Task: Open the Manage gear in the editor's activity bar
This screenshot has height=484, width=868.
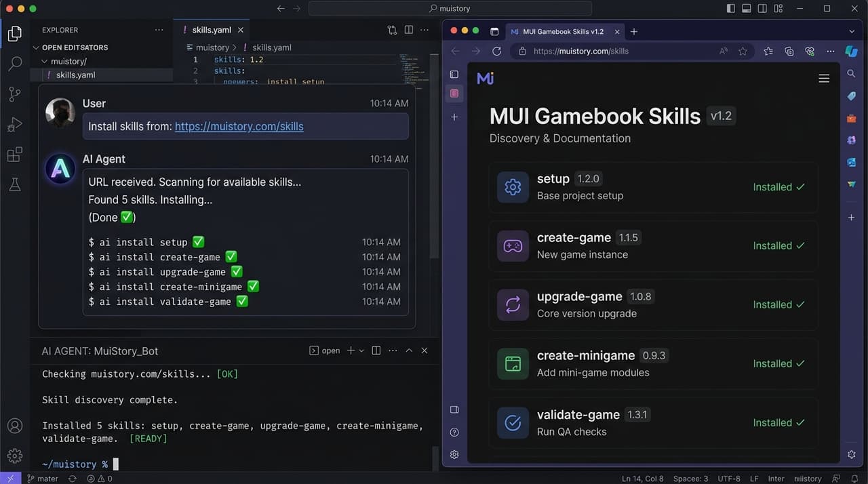Action: 15,456
